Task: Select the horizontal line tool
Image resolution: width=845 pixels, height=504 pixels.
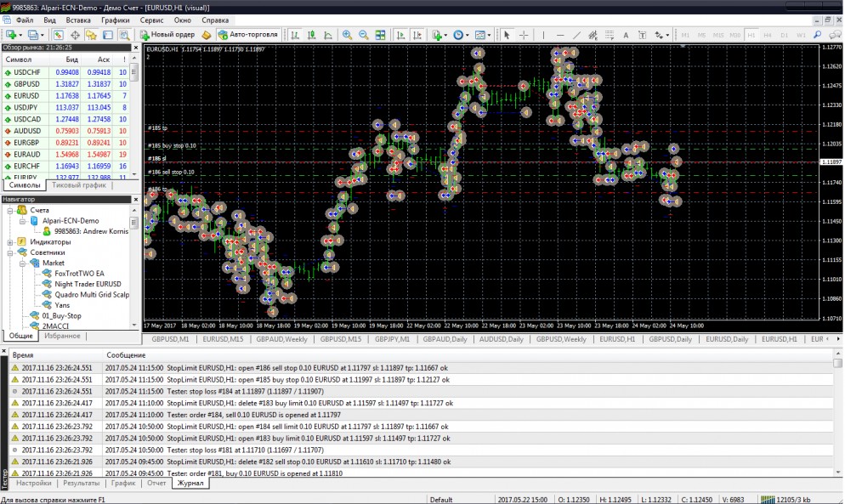Action: pyautogui.click(x=560, y=35)
